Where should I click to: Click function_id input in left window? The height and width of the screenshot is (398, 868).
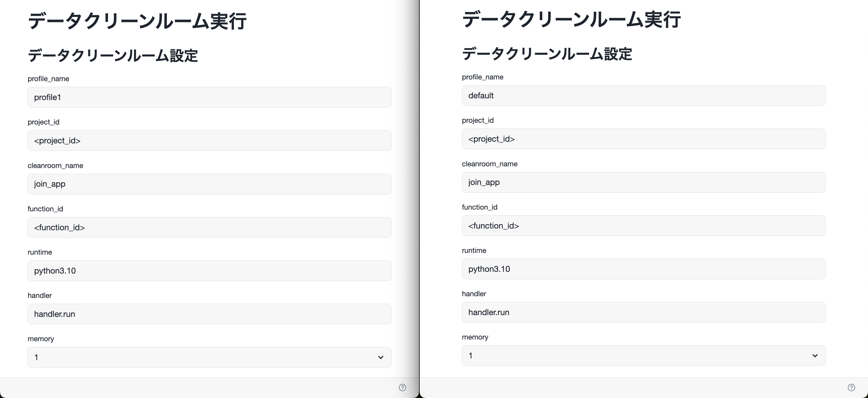(209, 227)
